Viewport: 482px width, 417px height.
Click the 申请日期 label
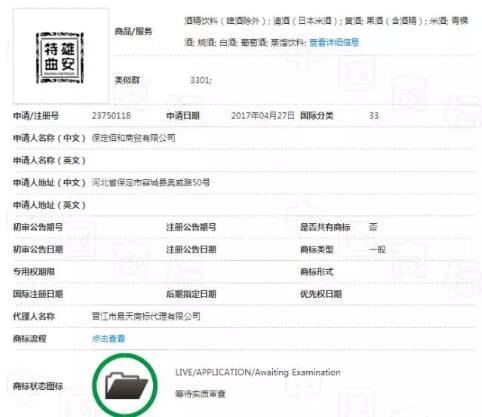click(x=183, y=116)
